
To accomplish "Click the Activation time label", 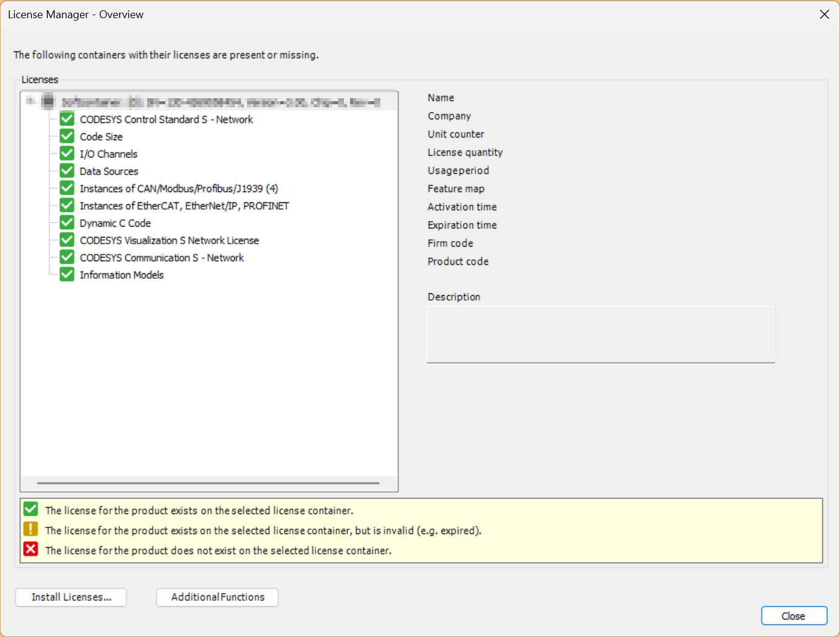I will coord(462,207).
